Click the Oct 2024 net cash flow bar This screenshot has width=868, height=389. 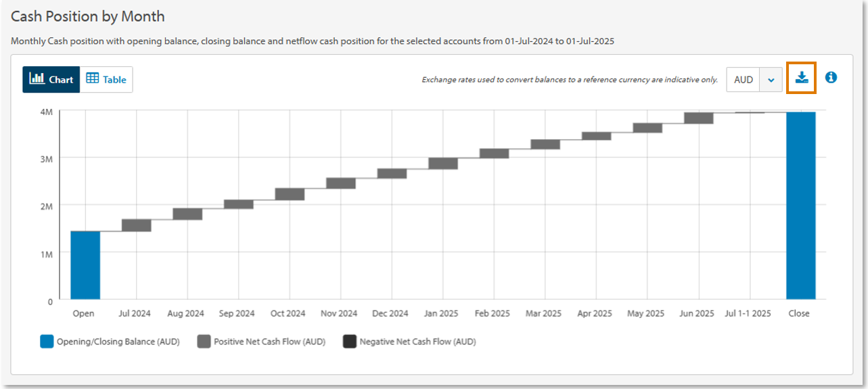tap(290, 194)
